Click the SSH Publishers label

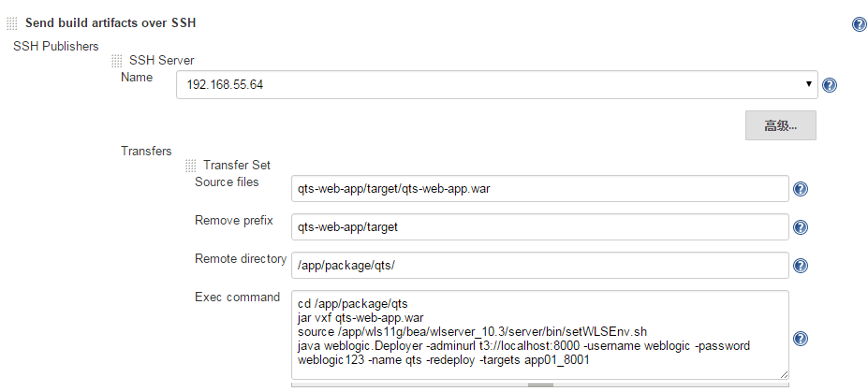(x=56, y=47)
